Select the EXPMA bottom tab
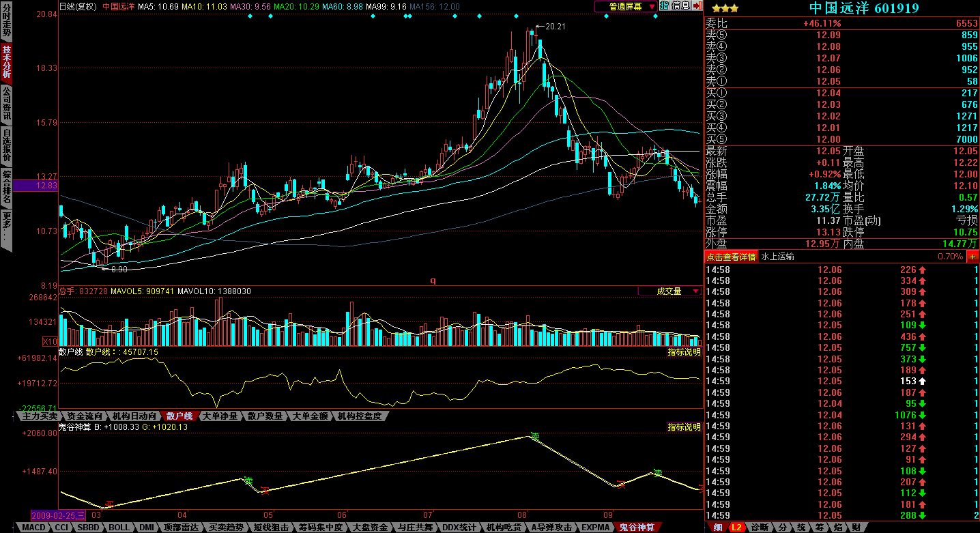980x533 pixels. 596,528
